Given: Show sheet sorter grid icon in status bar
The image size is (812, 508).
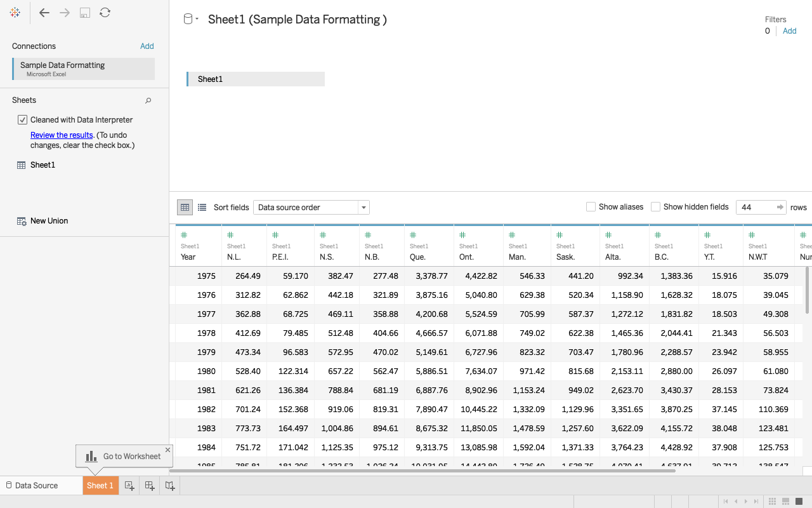Looking at the screenshot, I should 773,502.
